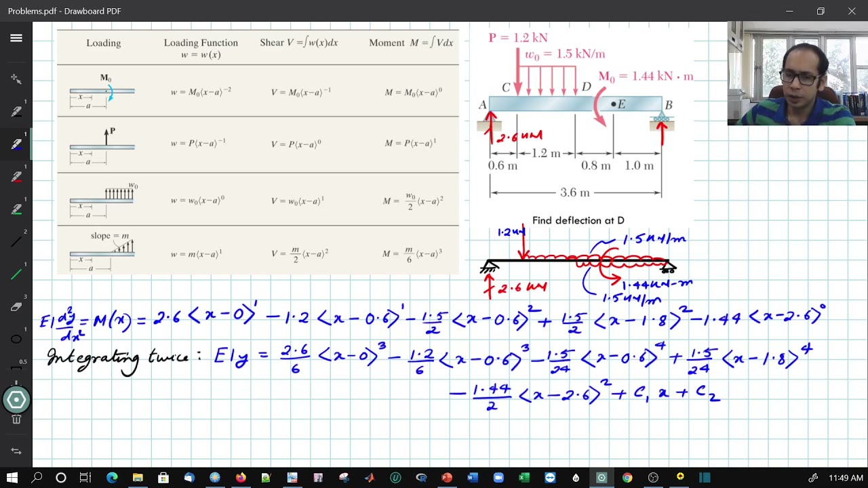Select the eraser tool
The image size is (868, 488).
[x=16, y=306]
